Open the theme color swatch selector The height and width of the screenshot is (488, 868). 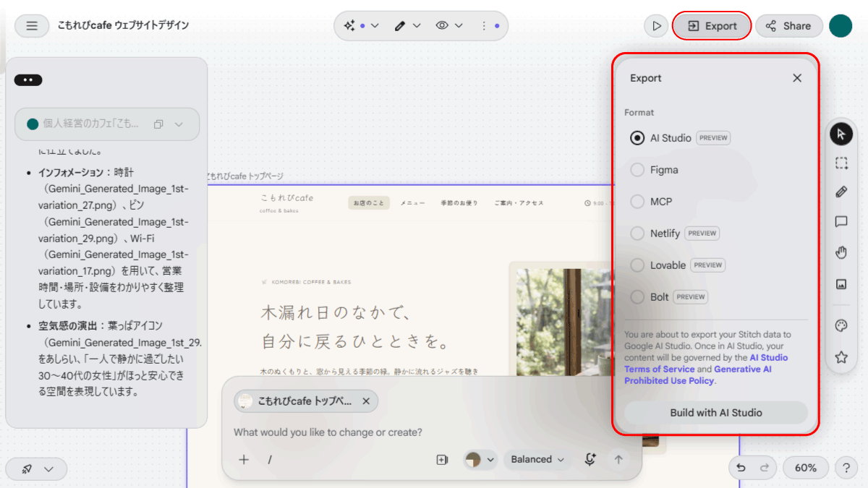coord(480,459)
